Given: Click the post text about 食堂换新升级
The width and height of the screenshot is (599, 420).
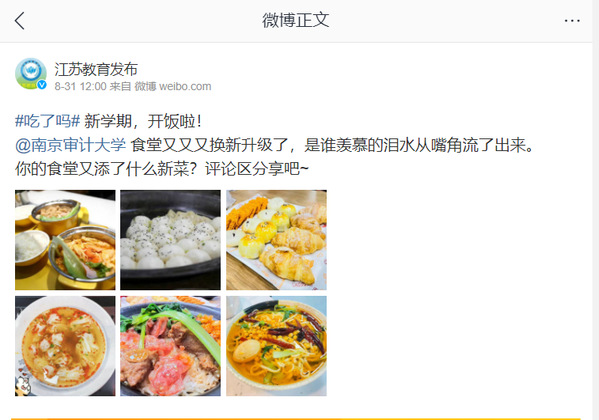Looking at the screenshot, I should (x=332, y=145).
